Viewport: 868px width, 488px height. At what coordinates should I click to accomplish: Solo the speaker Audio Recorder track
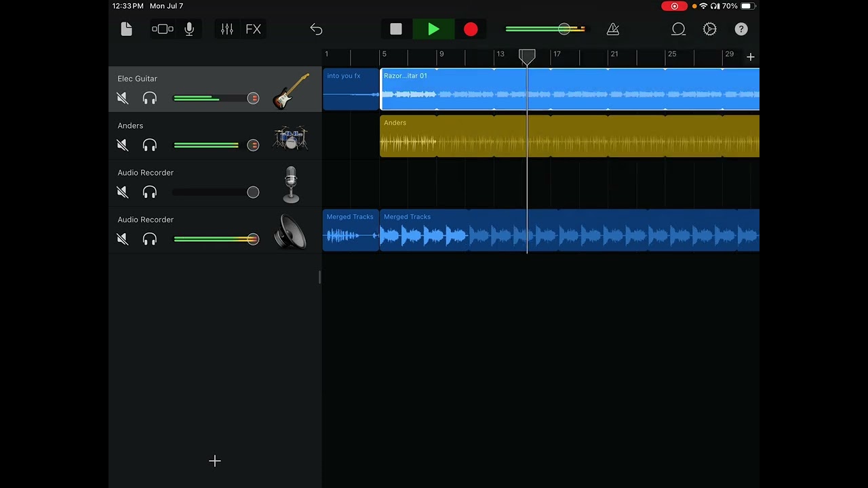(150, 239)
